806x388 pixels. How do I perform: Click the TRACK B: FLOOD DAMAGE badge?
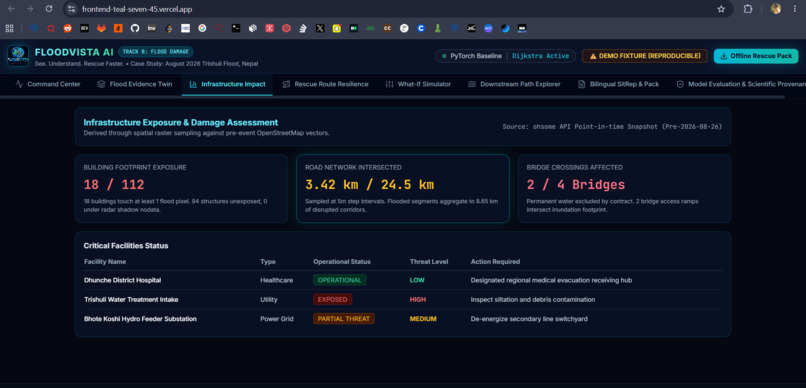click(156, 51)
